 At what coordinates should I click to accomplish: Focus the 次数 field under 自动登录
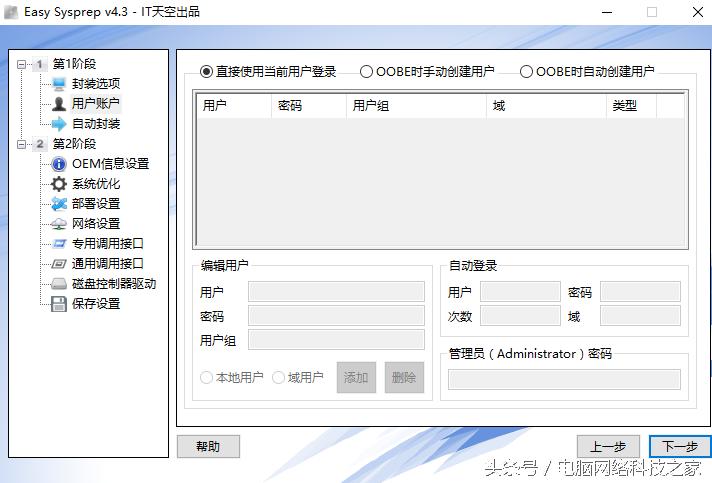pyautogui.click(x=520, y=315)
